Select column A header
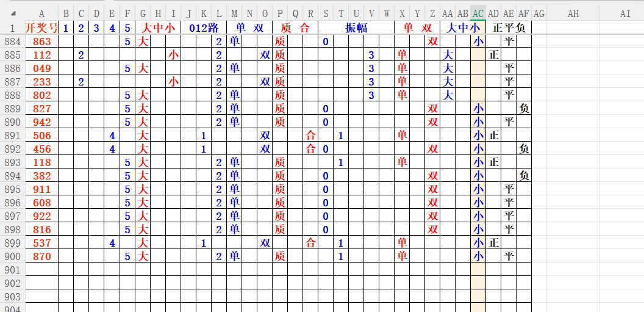644x312 pixels. pos(41,14)
